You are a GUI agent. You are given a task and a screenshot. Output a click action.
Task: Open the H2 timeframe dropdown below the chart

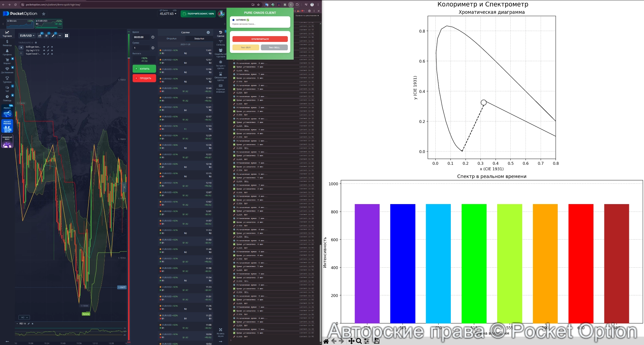(24, 317)
